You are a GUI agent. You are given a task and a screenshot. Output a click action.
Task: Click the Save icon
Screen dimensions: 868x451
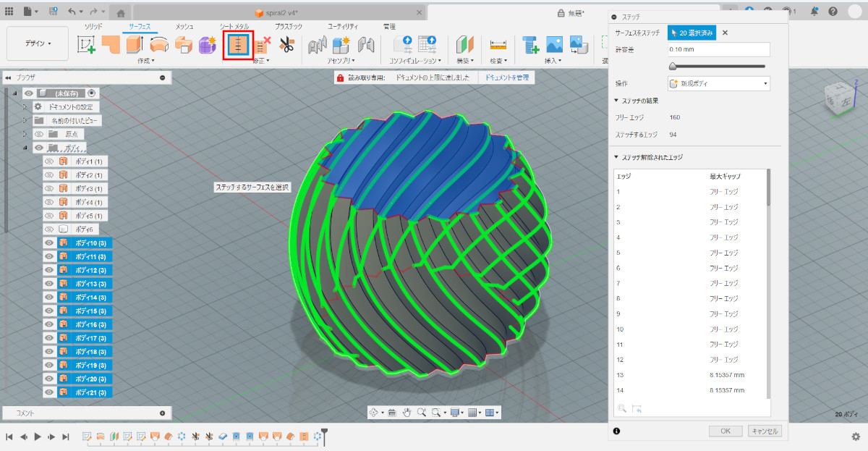(54, 12)
